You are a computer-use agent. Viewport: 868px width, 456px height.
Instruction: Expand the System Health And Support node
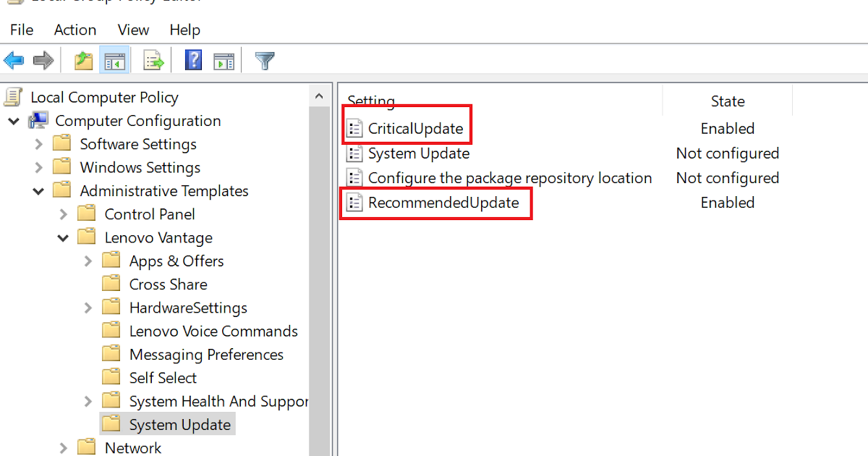(x=88, y=401)
